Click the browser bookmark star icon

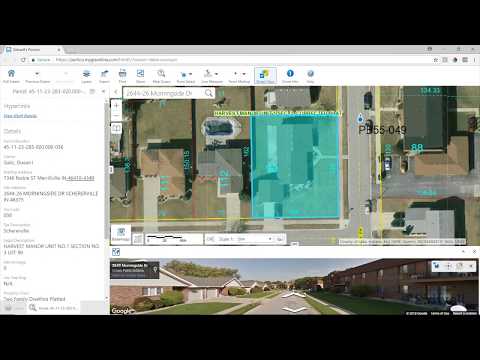(x=436, y=60)
